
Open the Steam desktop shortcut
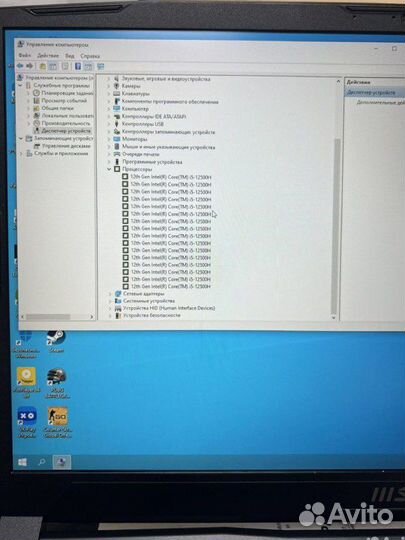pyautogui.click(x=56, y=341)
